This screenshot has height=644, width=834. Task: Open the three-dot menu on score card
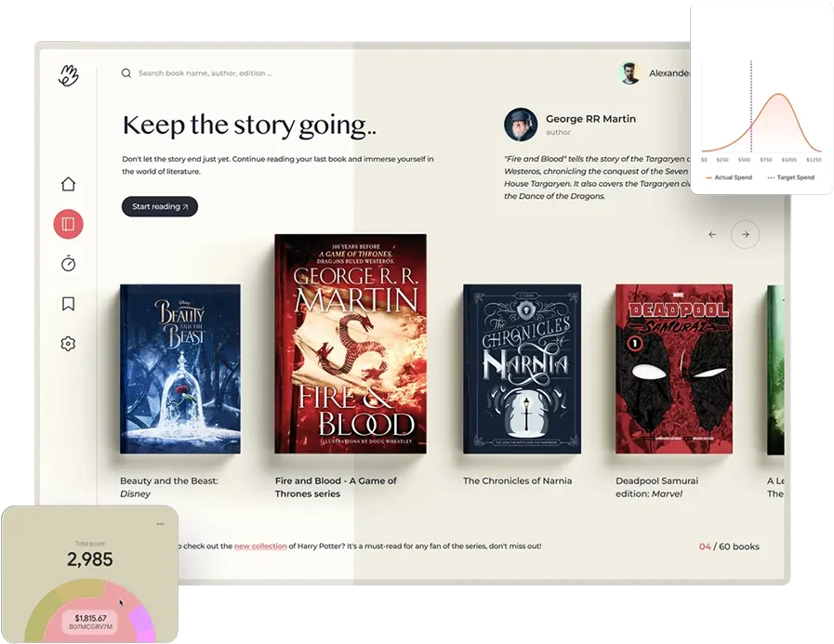(160, 524)
